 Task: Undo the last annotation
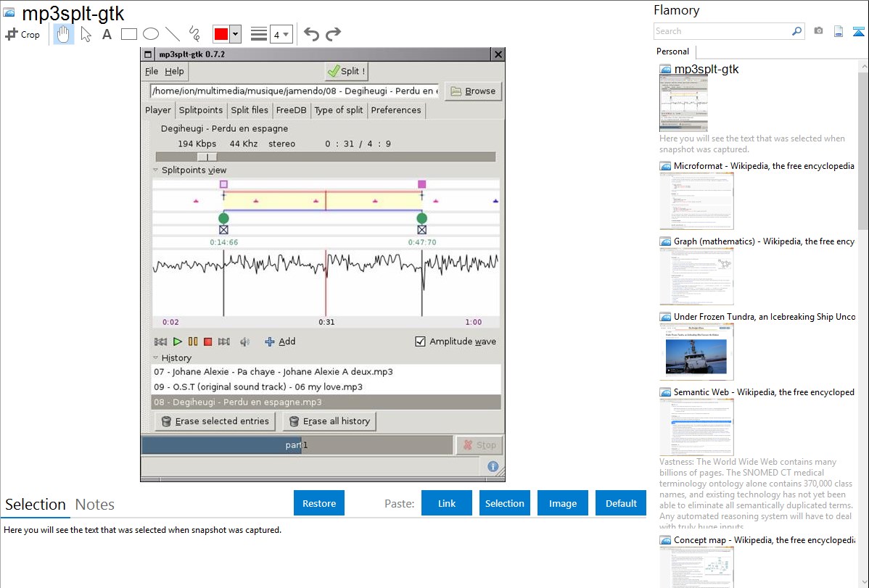(x=311, y=34)
